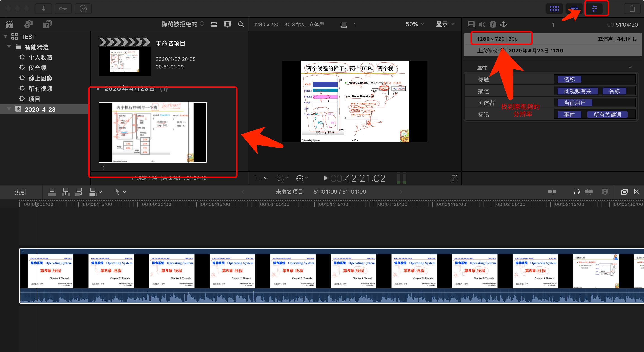Click 名称 token in 标题 row
This screenshot has width=644, height=352.
coord(569,79)
